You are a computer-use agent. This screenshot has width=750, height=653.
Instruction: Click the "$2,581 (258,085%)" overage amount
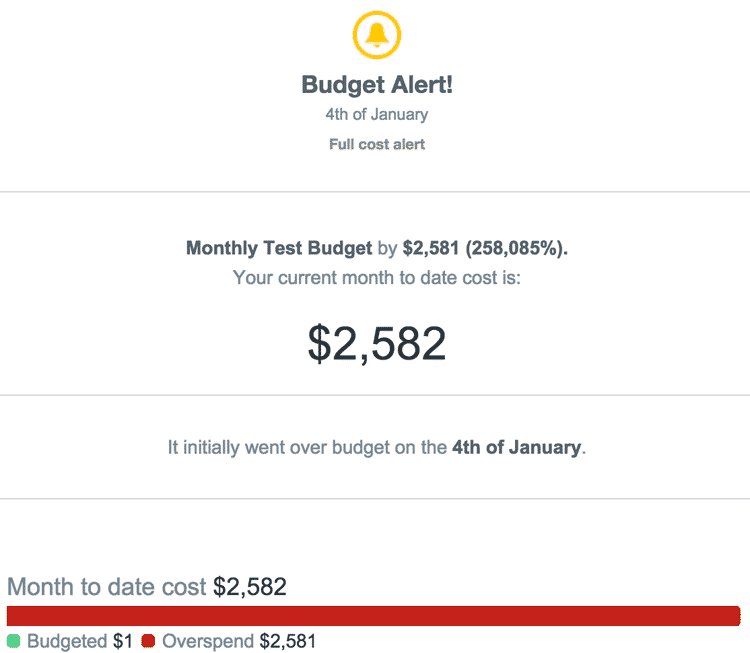click(485, 248)
